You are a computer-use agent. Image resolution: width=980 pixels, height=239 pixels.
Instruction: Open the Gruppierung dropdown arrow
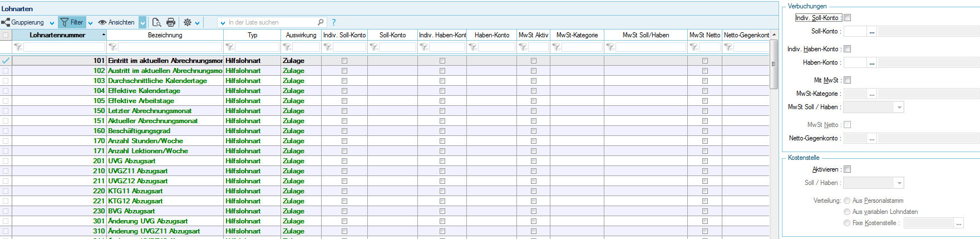(52, 23)
